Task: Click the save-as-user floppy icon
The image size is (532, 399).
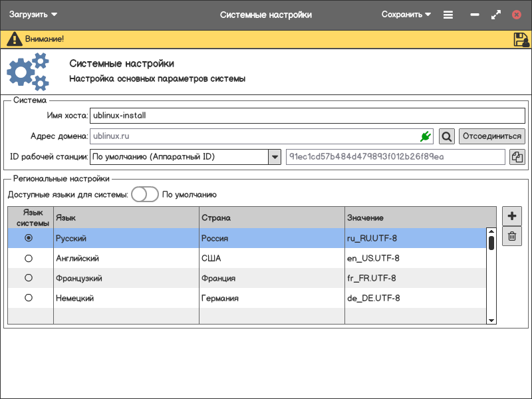Action: pyautogui.click(x=521, y=39)
